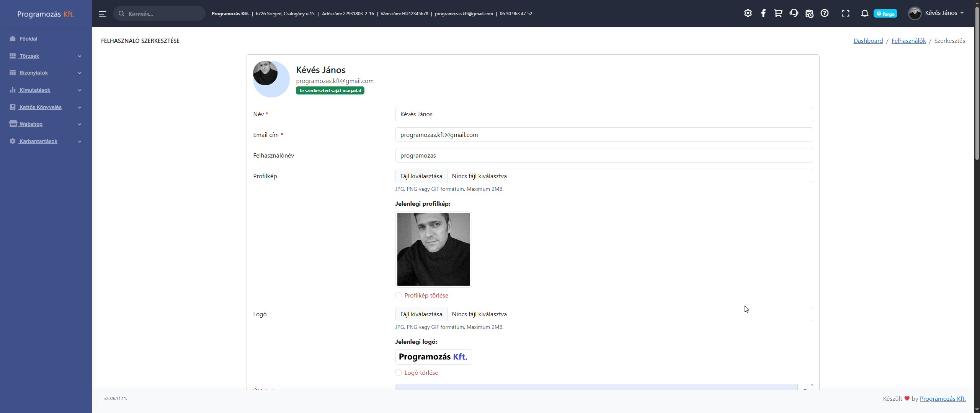Open the settings gear in top bar
Screen dimensions: 980x413
pos(748,13)
